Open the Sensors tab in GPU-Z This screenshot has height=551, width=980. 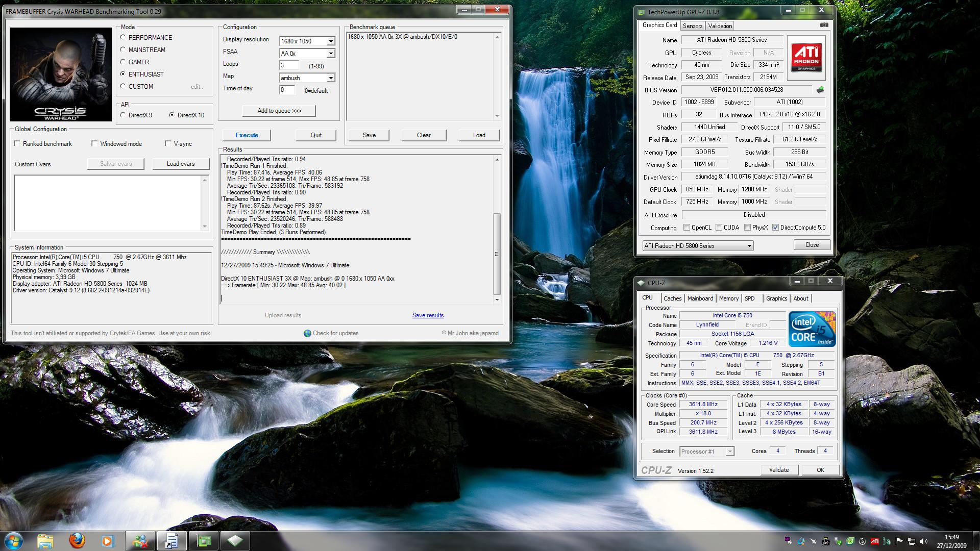pyautogui.click(x=693, y=26)
